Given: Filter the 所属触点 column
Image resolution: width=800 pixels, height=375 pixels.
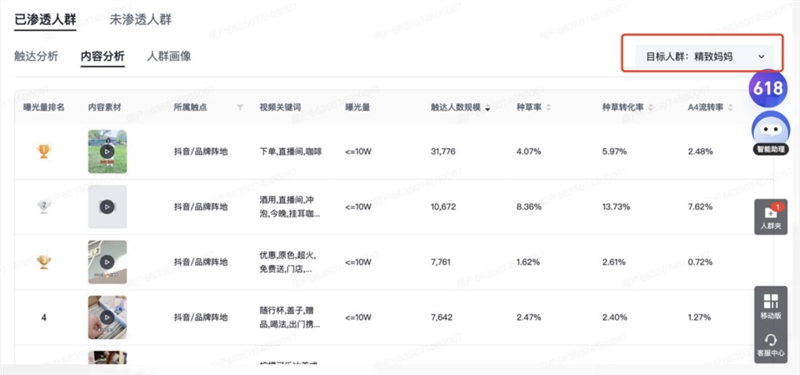Looking at the screenshot, I should click(240, 107).
